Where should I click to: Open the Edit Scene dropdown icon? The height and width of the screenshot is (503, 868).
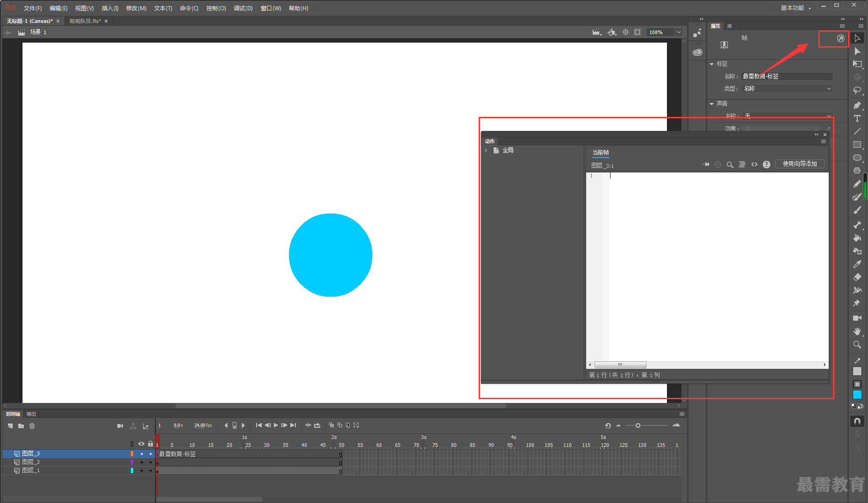coord(597,32)
